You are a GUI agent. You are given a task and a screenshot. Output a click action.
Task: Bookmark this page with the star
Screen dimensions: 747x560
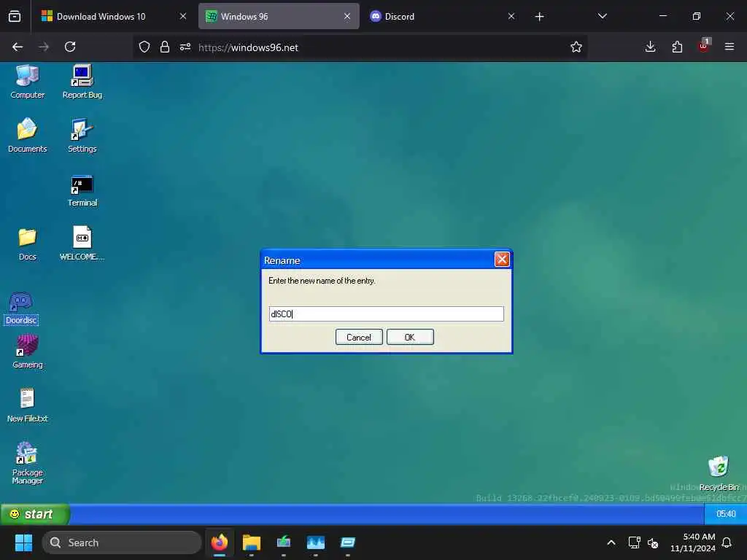[576, 47]
